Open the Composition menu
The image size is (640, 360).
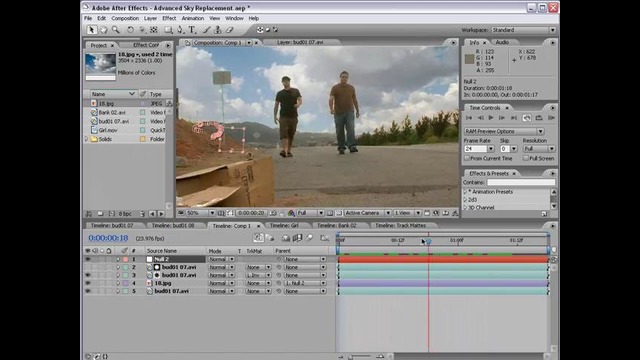coord(125,18)
